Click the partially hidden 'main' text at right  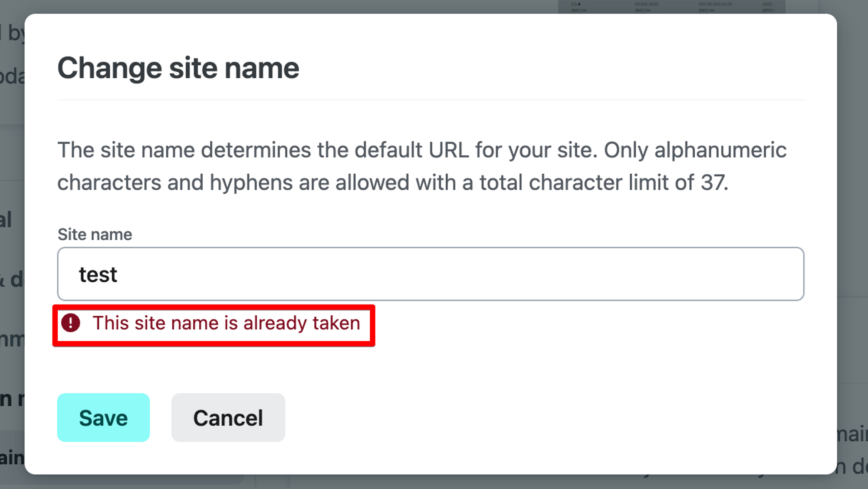(852, 434)
